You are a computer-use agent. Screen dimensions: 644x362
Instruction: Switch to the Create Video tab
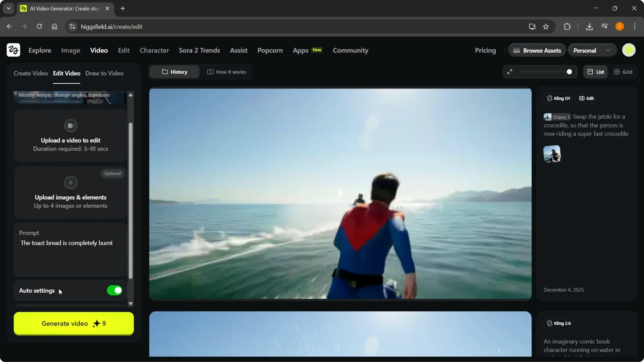[30, 73]
